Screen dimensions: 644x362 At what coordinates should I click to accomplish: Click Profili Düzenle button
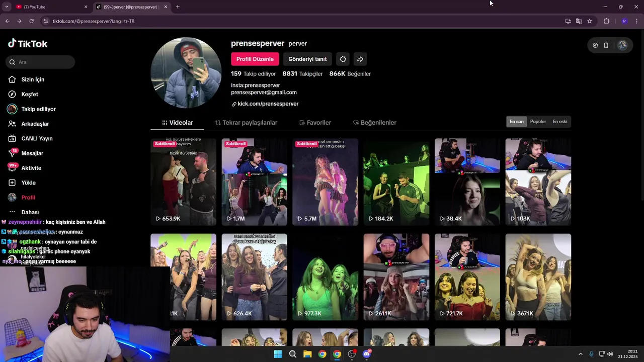pyautogui.click(x=255, y=59)
